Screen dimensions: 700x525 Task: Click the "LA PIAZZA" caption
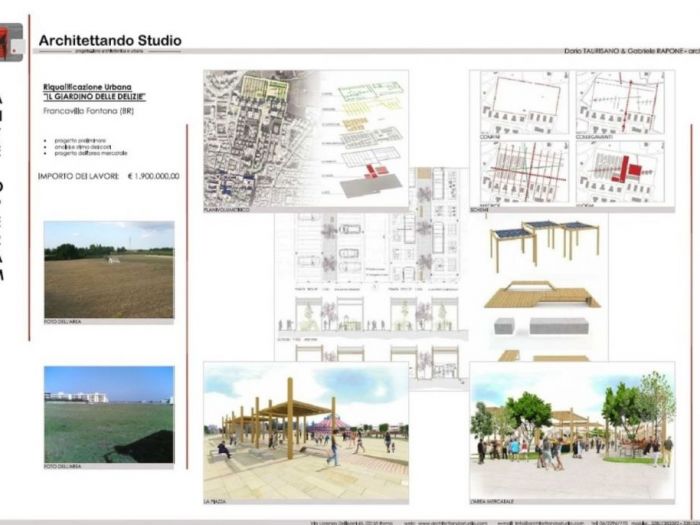pos(215,502)
